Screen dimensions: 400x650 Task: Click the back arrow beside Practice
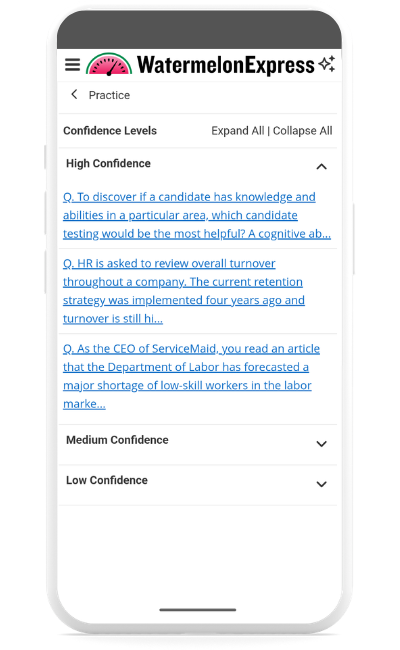tap(74, 95)
